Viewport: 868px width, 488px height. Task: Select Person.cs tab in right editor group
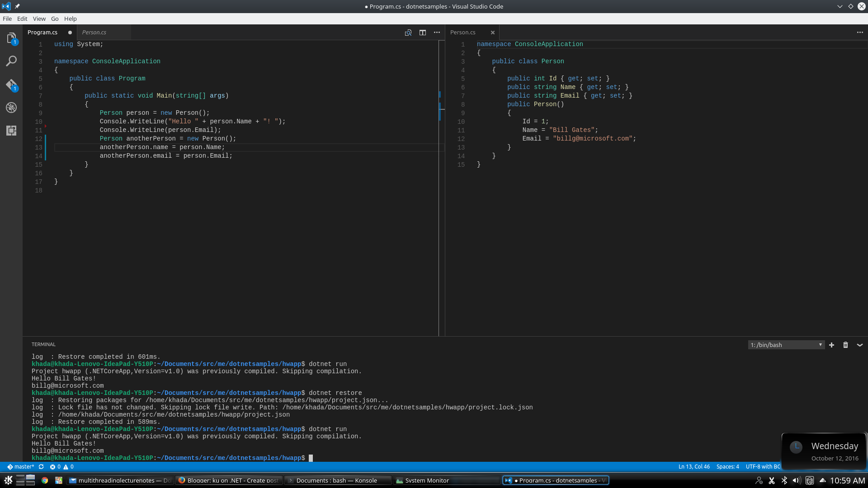click(472, 33)
